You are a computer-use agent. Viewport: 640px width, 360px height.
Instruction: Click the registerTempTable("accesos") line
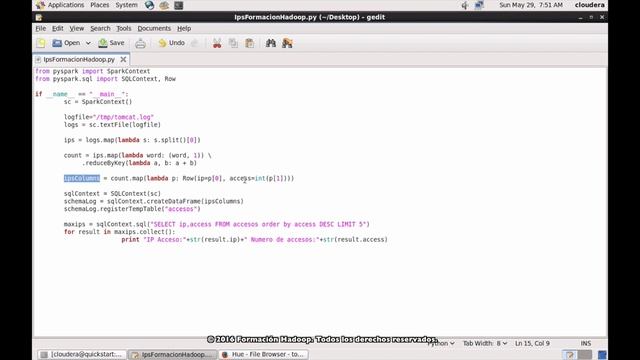click(x=132, y=209)
